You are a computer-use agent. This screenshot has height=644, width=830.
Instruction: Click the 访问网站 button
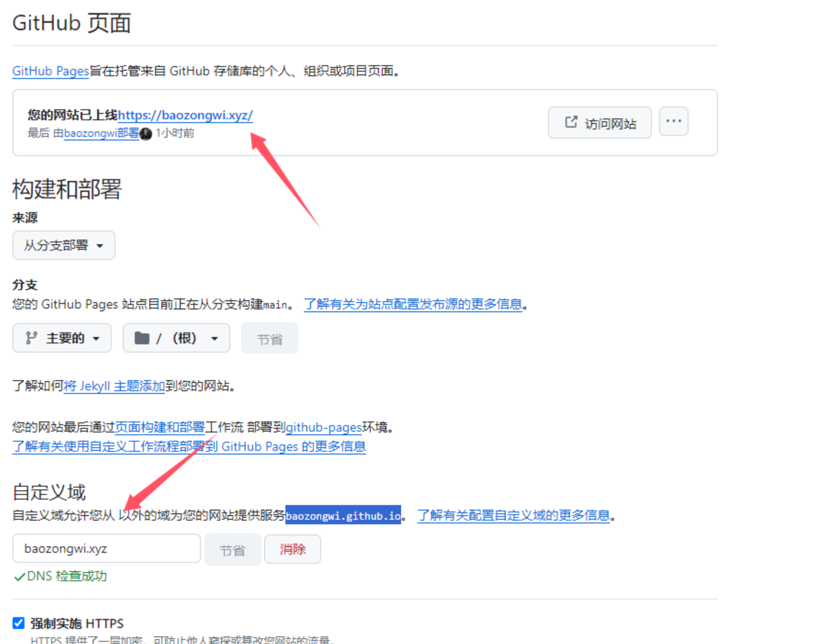[x=600, y=123]
